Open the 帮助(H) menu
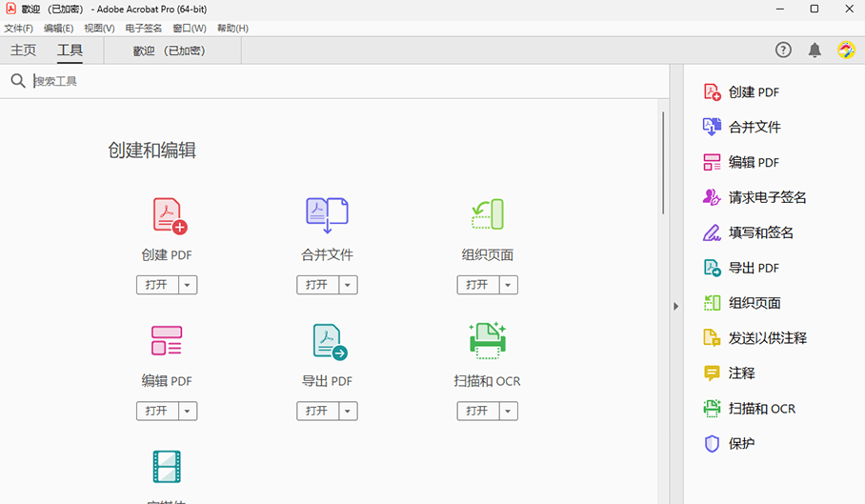Viewport: 865px width, 504px height. [232, 29]
